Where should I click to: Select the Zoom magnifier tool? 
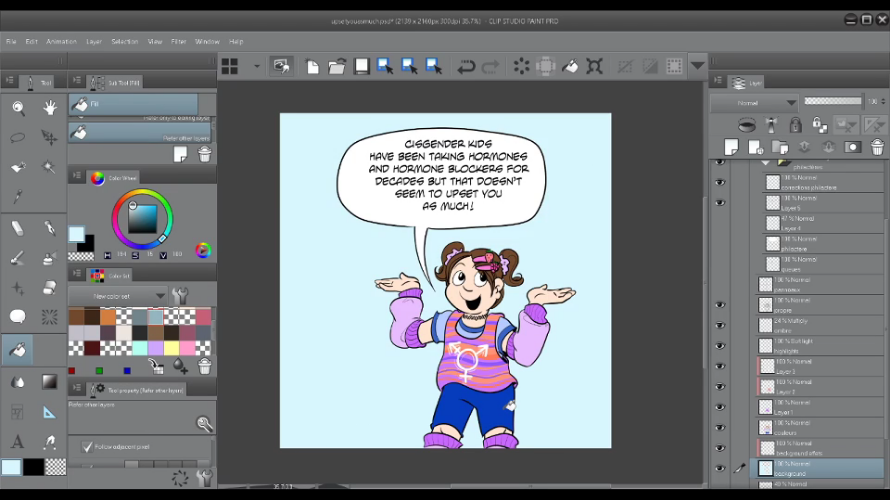pyautogui.click(x=18, y=108)
